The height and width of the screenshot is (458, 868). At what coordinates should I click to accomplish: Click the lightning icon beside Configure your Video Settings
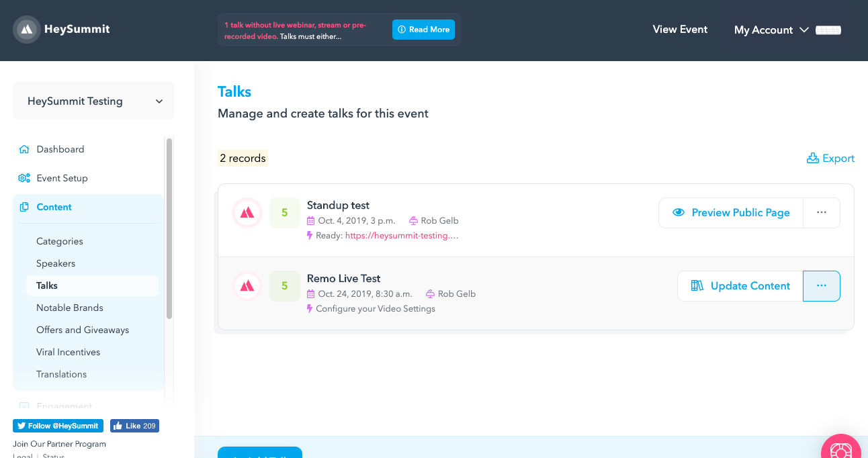pos(310,309)
